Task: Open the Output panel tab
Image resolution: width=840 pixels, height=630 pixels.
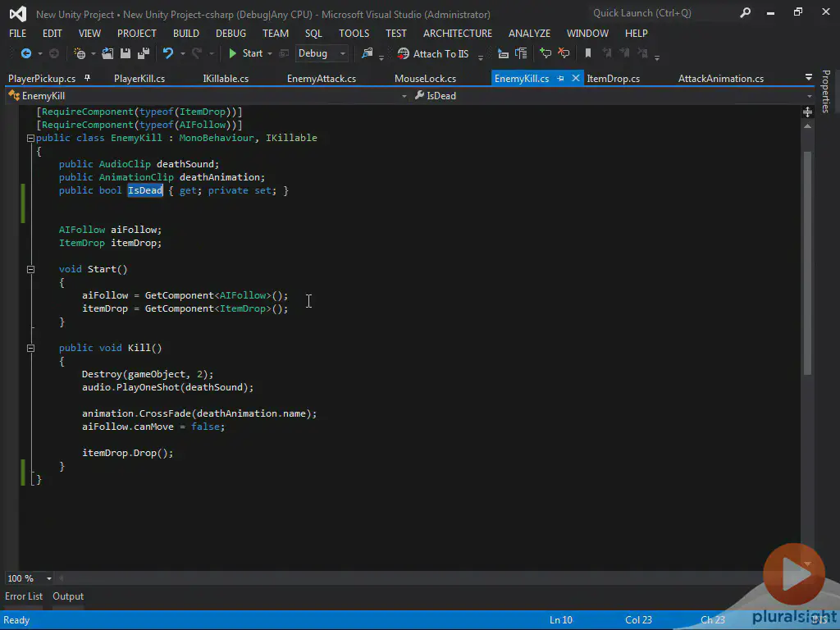Action: [68, 596]
